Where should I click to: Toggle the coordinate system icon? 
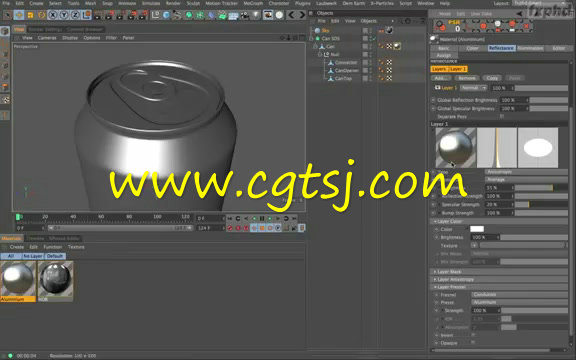tap(86, 15)
